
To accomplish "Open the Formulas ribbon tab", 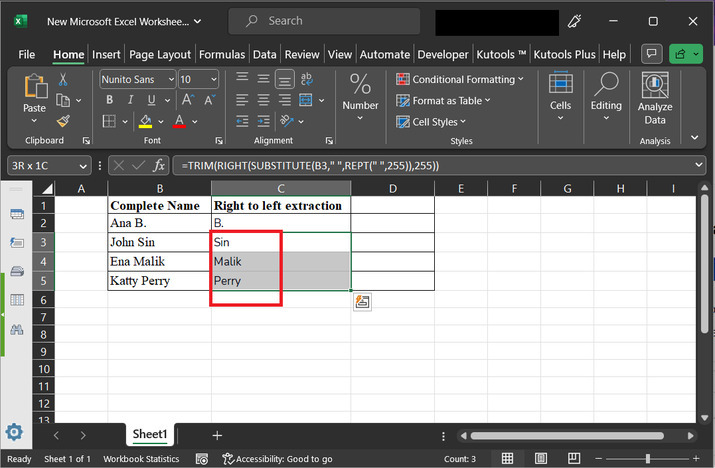I will point(222,55).
